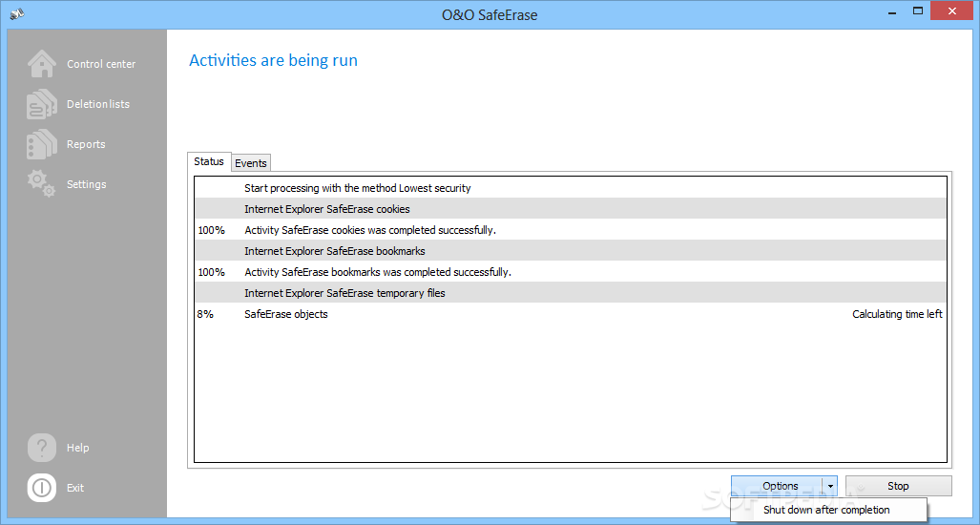Switch to the Status tab

209,161
